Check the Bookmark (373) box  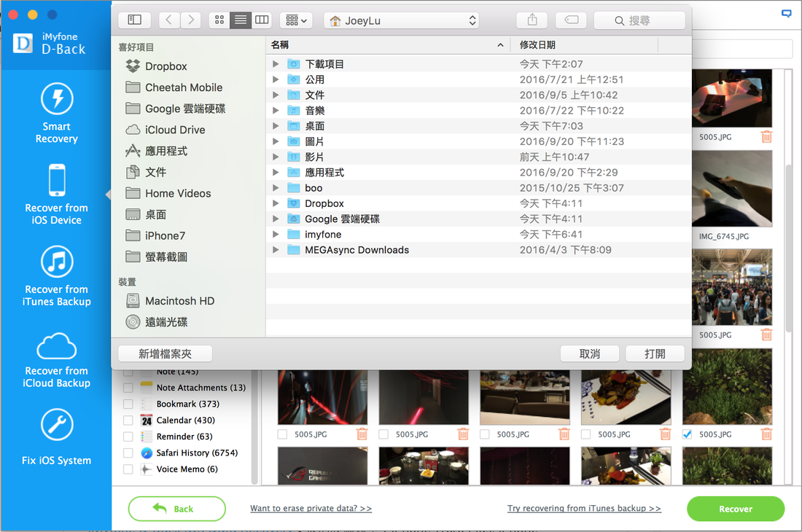point(128,404)
